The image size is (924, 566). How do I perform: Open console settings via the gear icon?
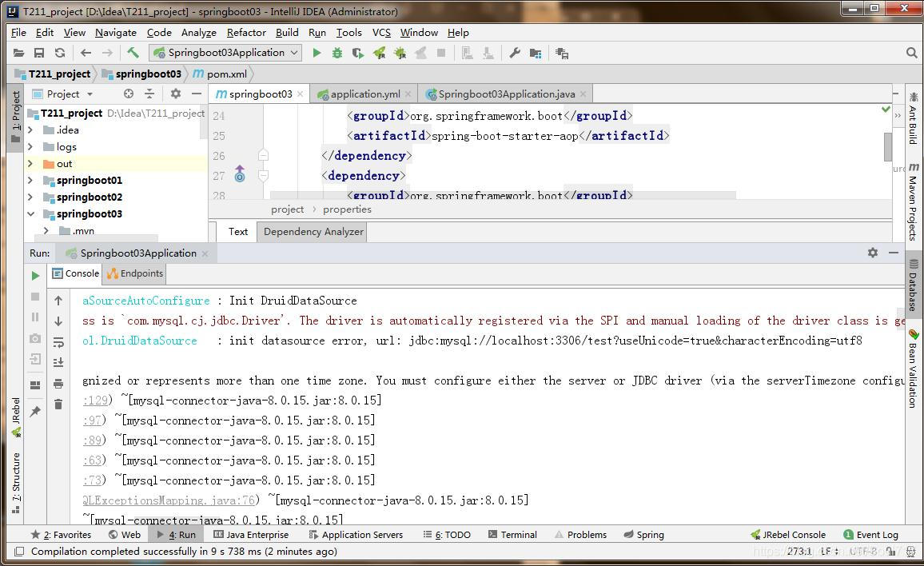coord(872,253)
